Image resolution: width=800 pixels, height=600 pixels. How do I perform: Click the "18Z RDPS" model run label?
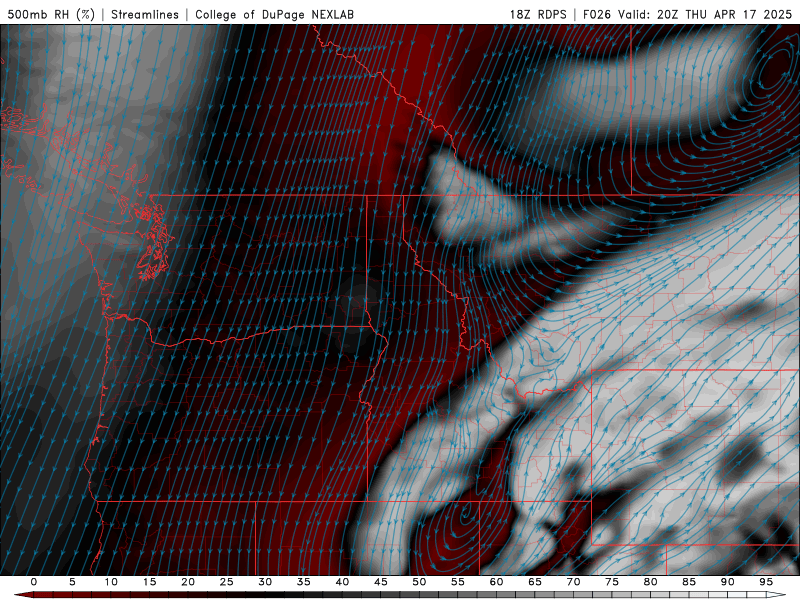[x=538, y=14]
